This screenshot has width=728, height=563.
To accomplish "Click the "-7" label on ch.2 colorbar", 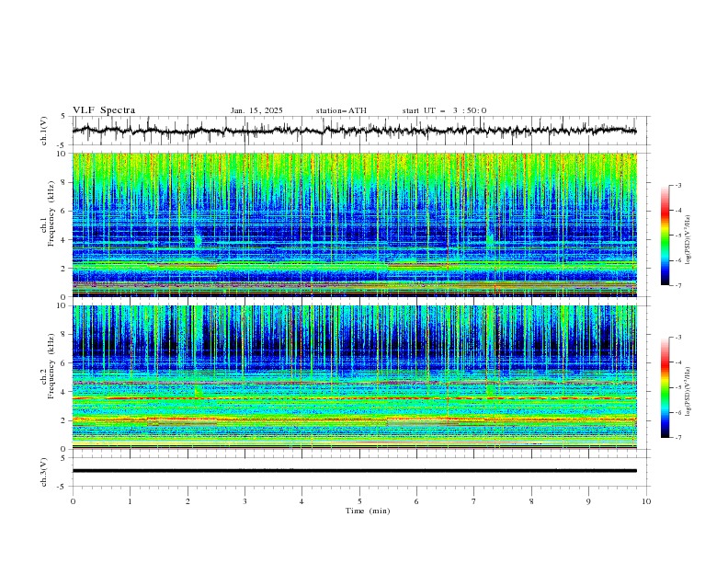I will click(x=678, y=438).
